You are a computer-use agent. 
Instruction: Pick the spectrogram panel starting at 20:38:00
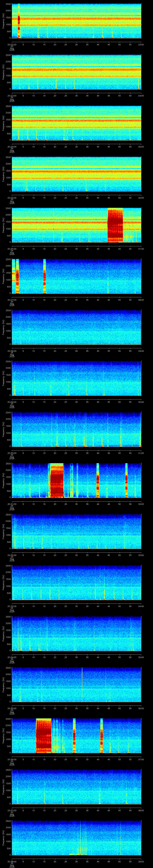pos(76,838)
